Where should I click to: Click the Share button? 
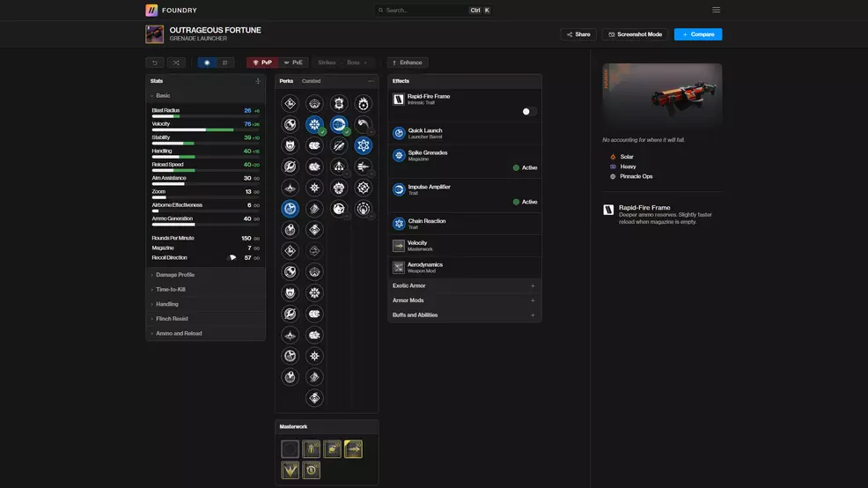click(x=577, y=34)
